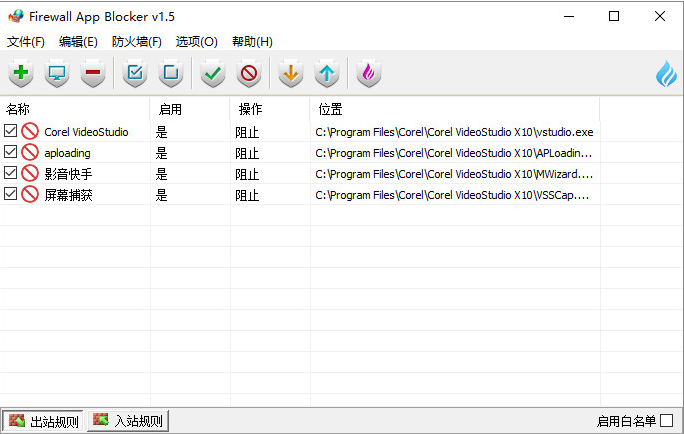Click the check all toolbar icon
Screen dimensions: 684x434
[x=134, y=73]
